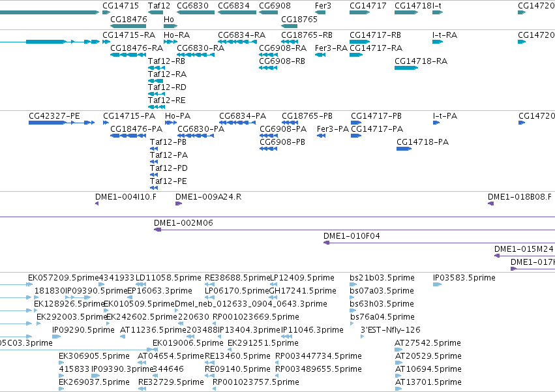This screenshot has width=555, height=392.
Task: Click EST label EK057209.5prime
Action: click(63, 278)
